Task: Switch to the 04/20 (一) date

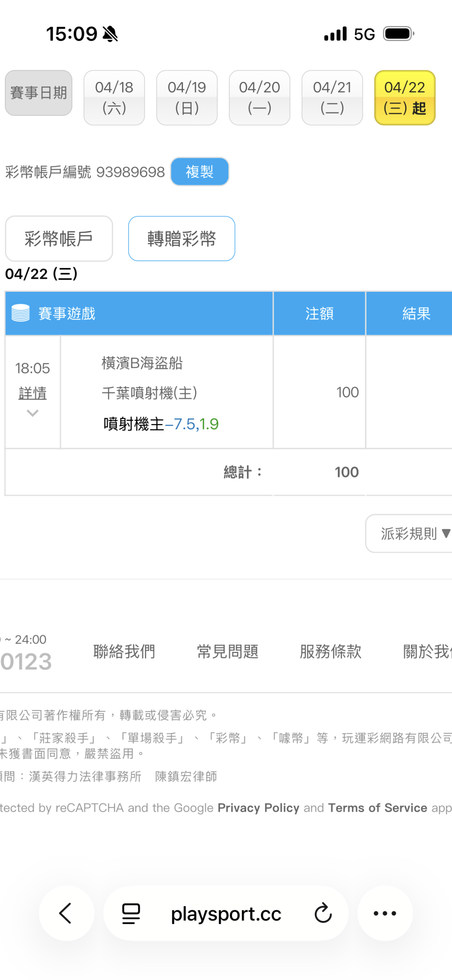Action: tap(259, 98)
